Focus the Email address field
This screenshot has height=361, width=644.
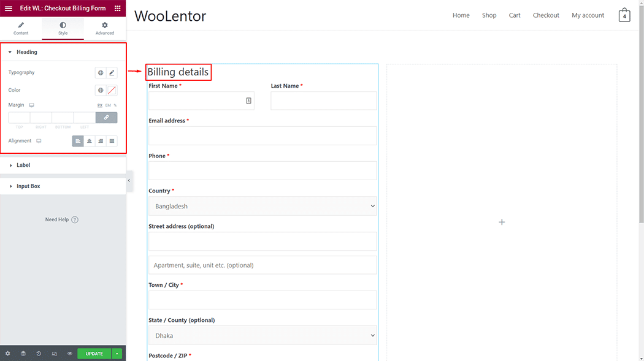[263, 136]
